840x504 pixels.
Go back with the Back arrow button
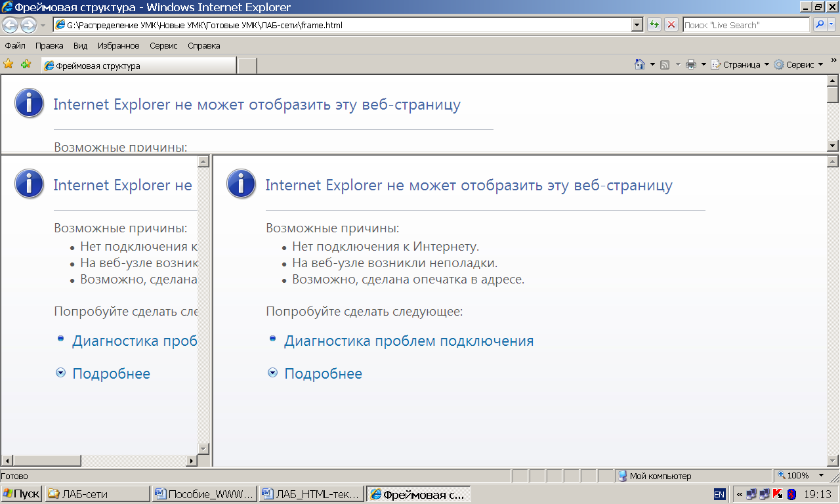pyautogui.click(x=10, y=26)
